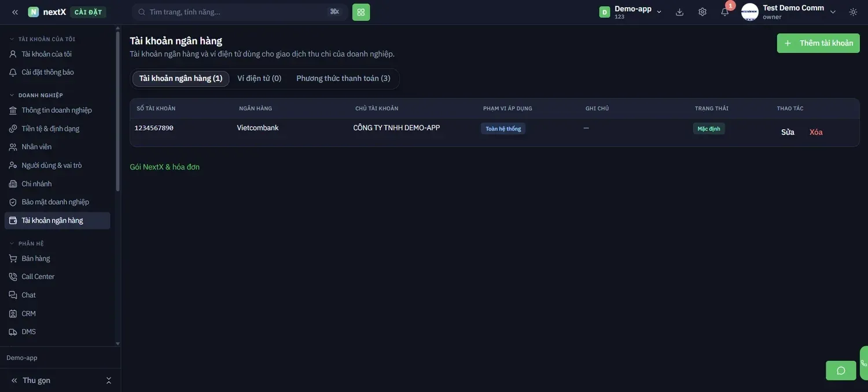Open the settings gear in the top bar

tap(703, 12)
